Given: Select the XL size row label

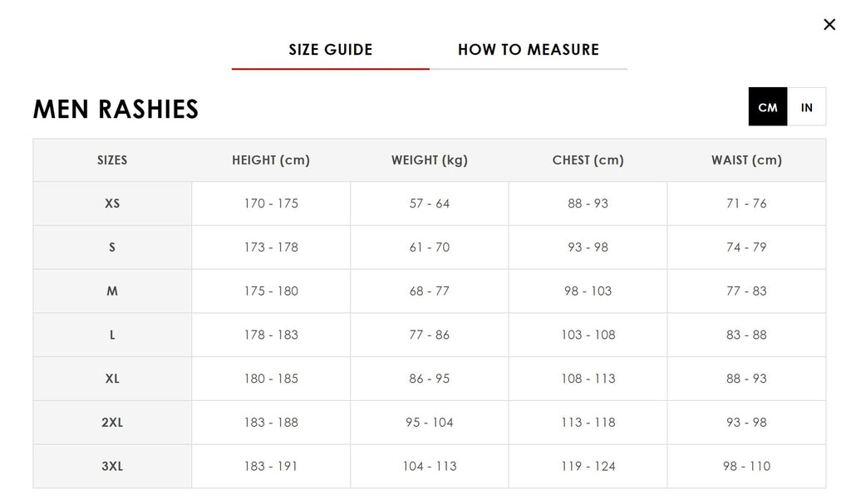Looking at the screenshot, I should pos(112,379).
